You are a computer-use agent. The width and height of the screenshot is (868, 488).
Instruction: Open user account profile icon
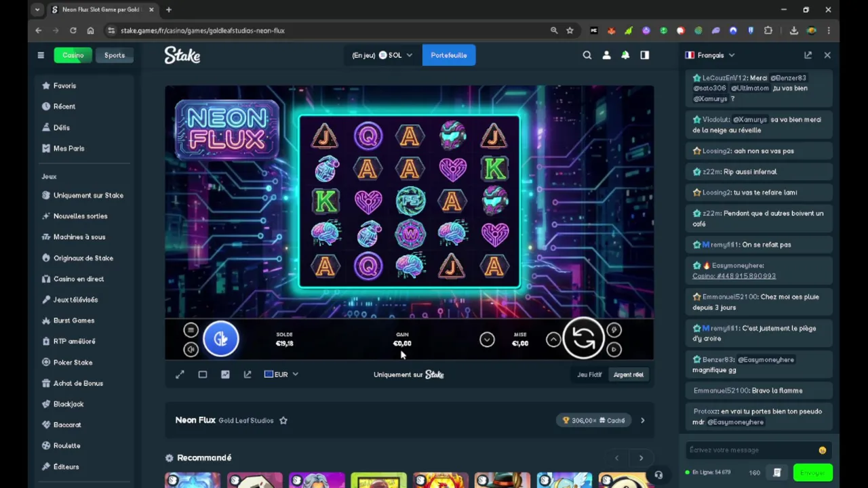(606, 55)
